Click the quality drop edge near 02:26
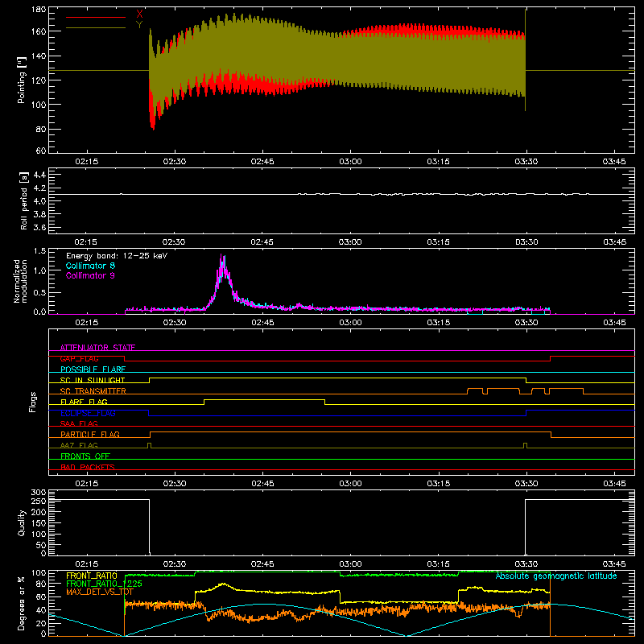The image size is (644, 644). point(150,526)
